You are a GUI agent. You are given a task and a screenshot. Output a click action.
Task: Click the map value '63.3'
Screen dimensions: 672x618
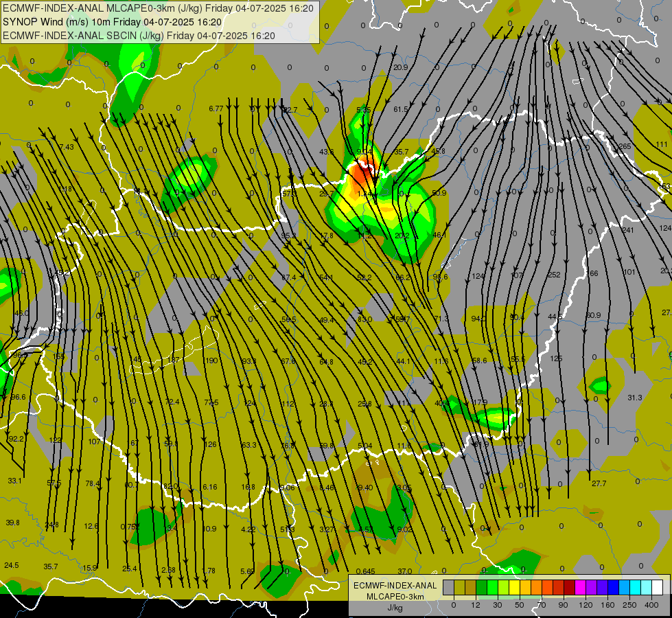pos(248,445)
